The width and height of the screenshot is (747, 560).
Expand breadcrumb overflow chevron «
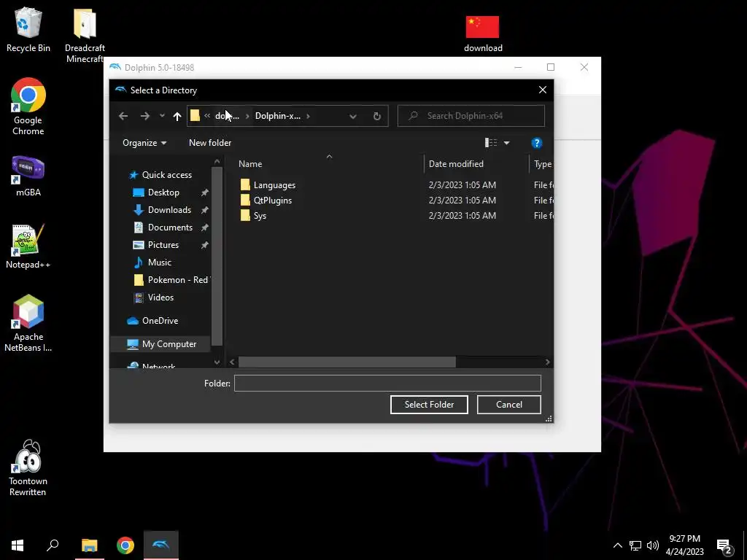point(207,116)
